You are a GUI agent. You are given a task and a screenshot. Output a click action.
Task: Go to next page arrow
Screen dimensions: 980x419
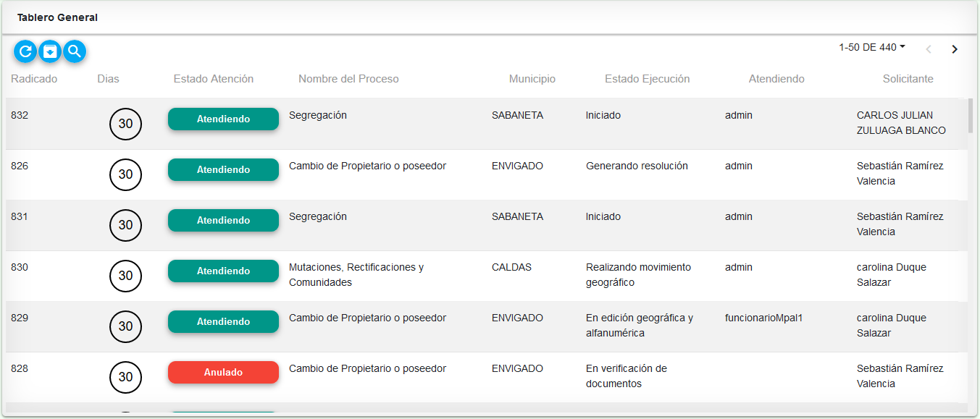point(955,49)
